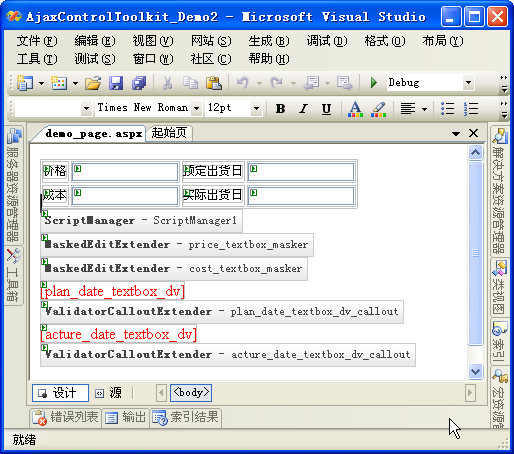
Task: Switch to the demo_page.aspx tab
Action: (94, 134)
